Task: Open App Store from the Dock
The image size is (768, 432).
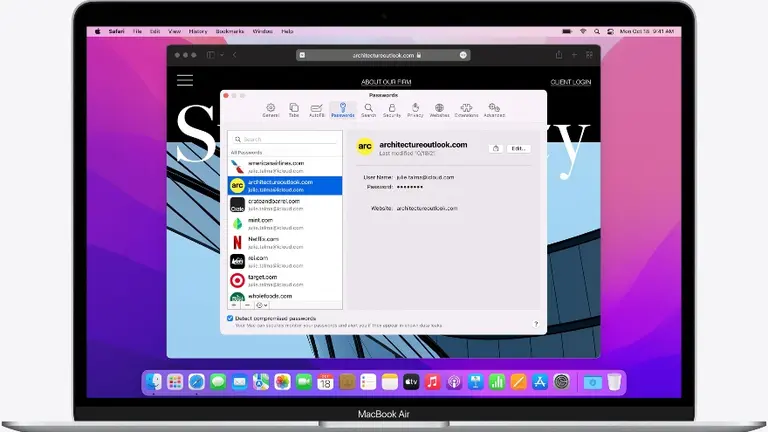Action: 540,382
